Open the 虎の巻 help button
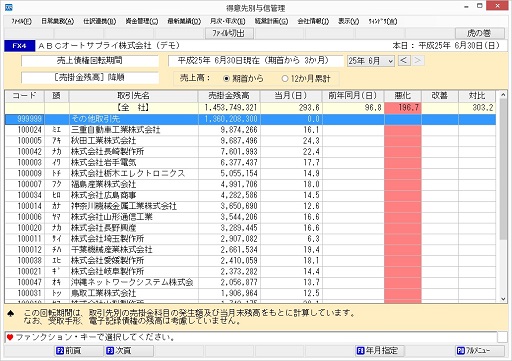 [479, 33]
